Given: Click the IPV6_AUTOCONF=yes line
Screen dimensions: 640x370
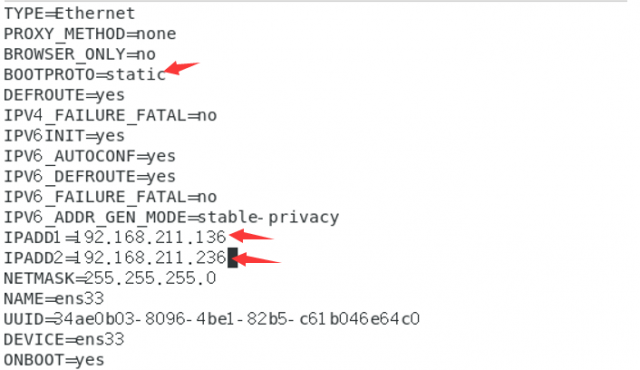Looking at the screenshot, I should 90,156.
